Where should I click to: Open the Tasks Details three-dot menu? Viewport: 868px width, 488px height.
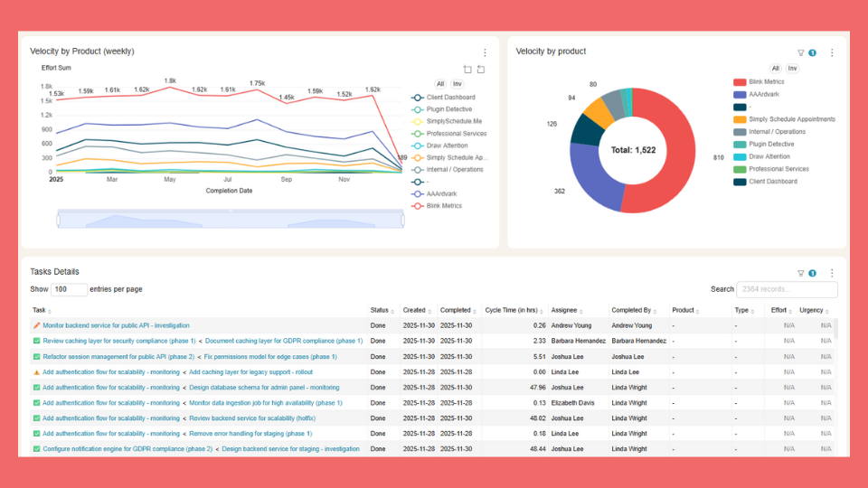pyautogui.click(x=832, y=273)
